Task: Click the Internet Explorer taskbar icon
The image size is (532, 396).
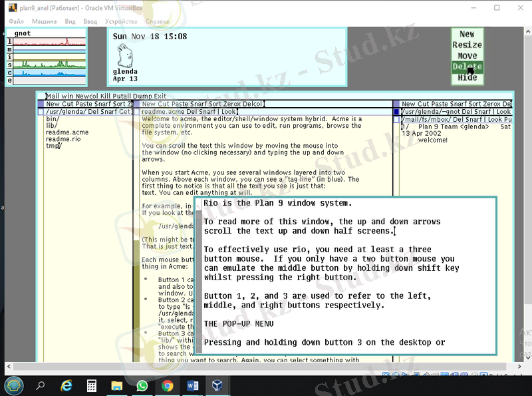Action: point(66,385)
